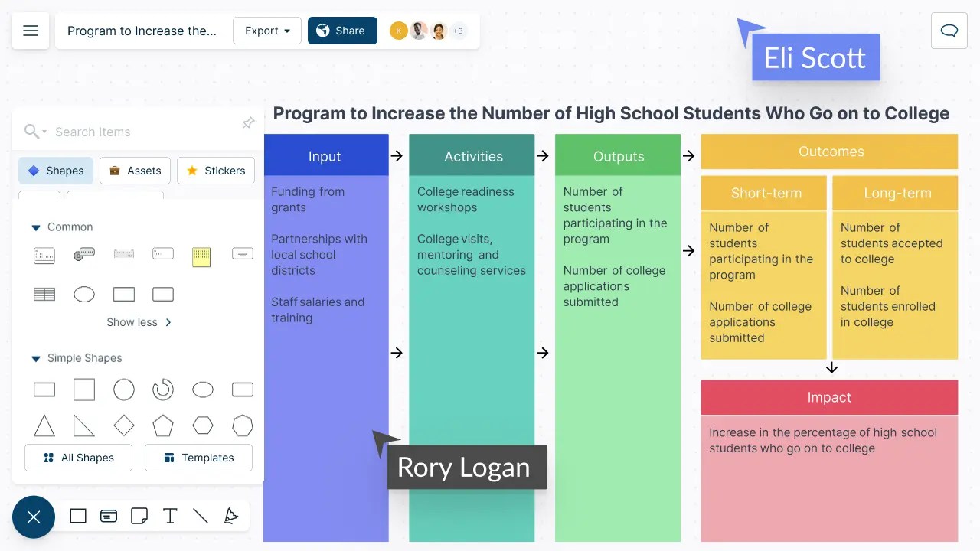Open the Export dropdown
The image size is (980, 551).
(267, 31)
